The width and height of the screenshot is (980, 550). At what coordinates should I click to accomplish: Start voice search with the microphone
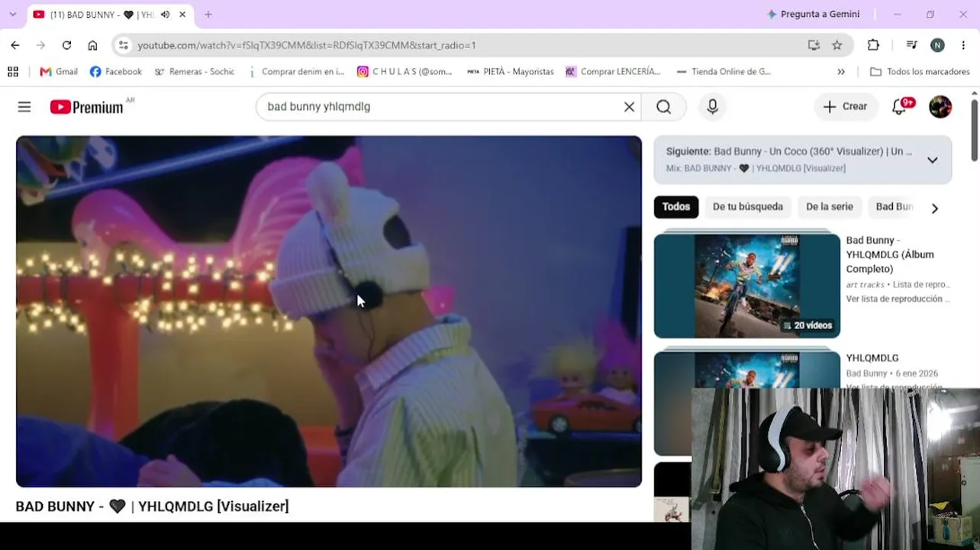pos(712,107)
